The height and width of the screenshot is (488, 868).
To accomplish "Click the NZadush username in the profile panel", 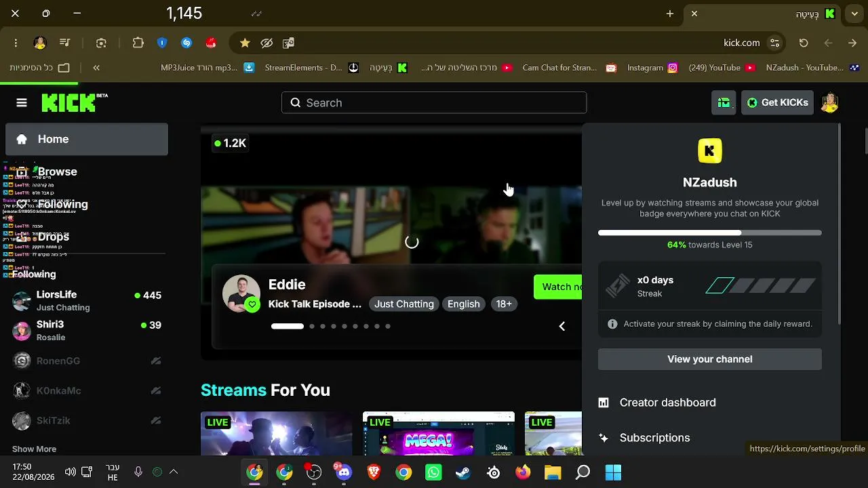I will point(710,182).
